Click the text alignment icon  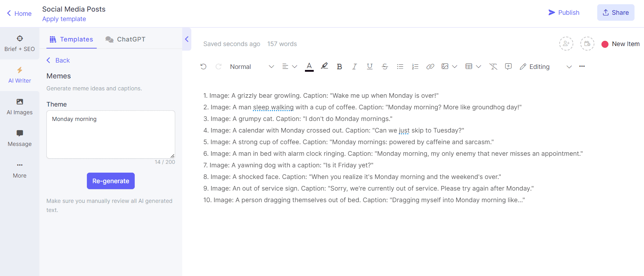[285, 66]
